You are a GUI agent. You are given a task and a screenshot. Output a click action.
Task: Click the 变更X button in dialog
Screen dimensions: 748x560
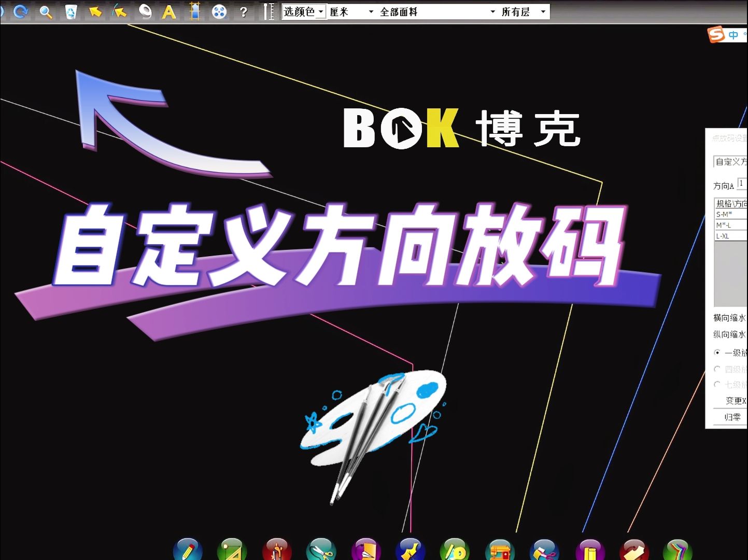[x=731, y=401]
